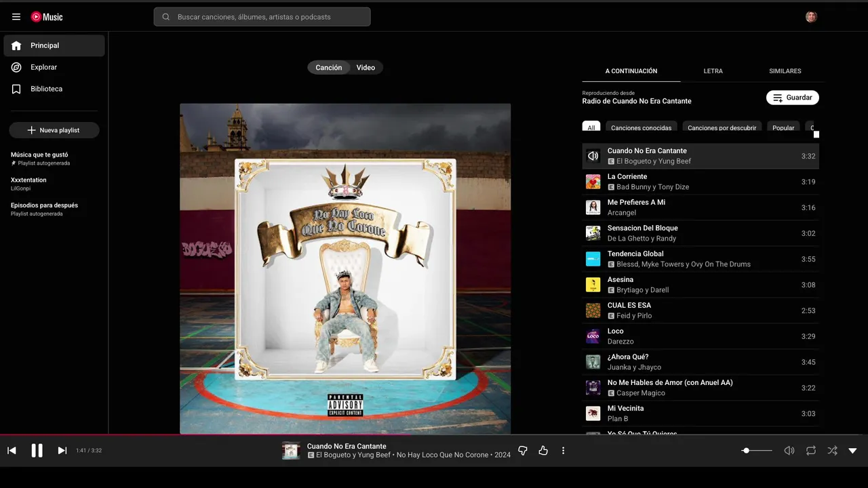Click the search input field
This screenshot has height=488, width=868.
(262, 17)
